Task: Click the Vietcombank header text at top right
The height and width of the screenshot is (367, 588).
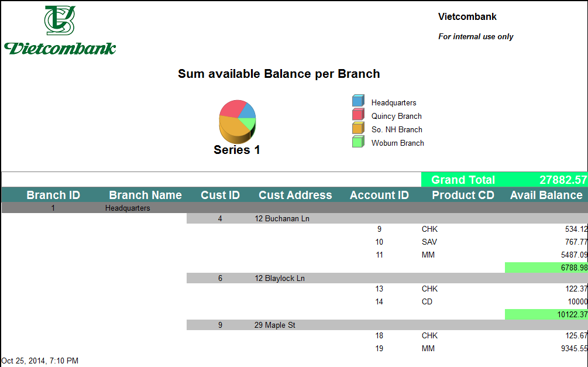Action: (x=467, y=16)
